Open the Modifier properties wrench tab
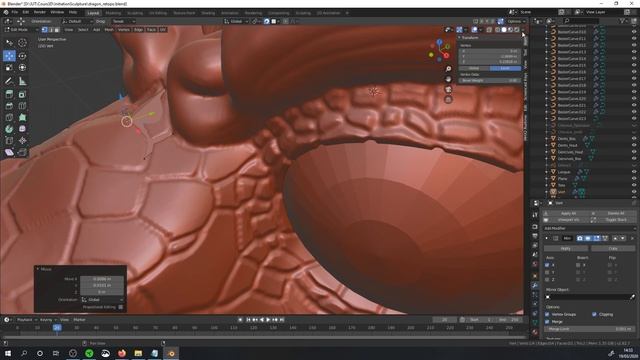Image resolution: width=640 pixels, height=360 pixels. coord(535,285)
